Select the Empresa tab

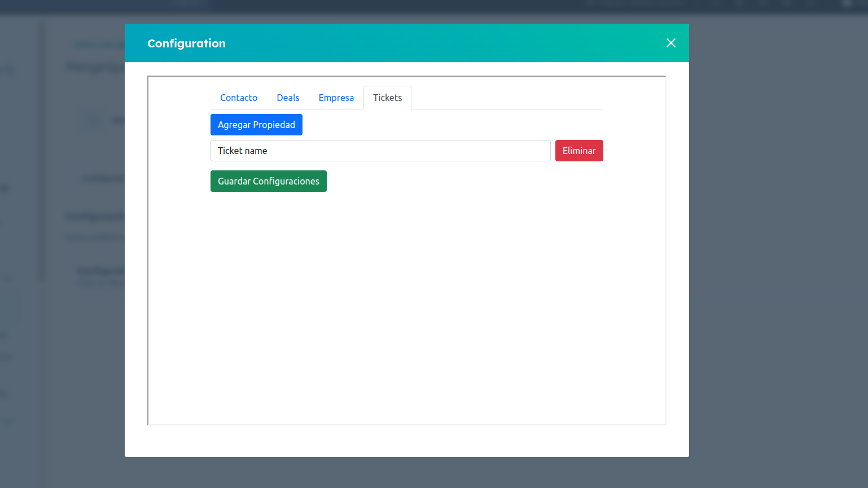(336, 98)
